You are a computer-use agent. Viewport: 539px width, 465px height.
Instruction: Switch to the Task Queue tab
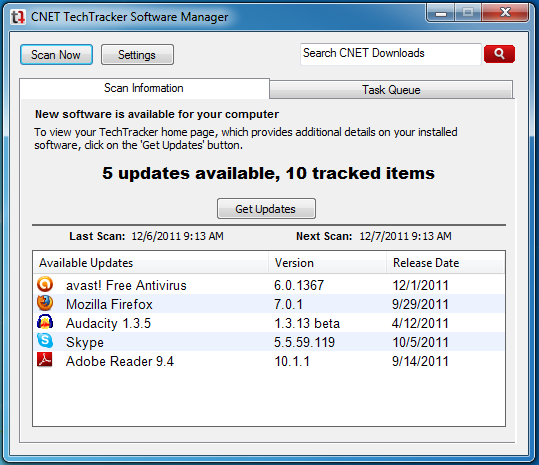[x=391, y=90]
